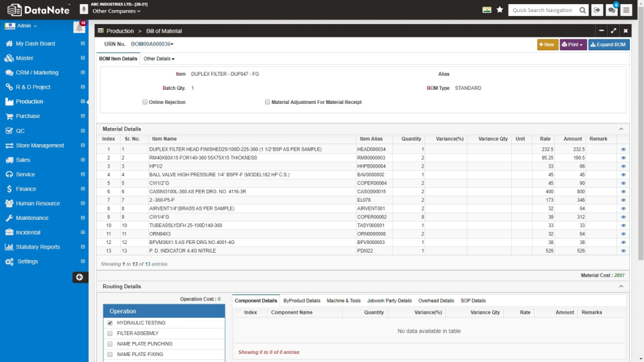
Task: Click the Statutary Reports chart icon
Action: (9, 247)
